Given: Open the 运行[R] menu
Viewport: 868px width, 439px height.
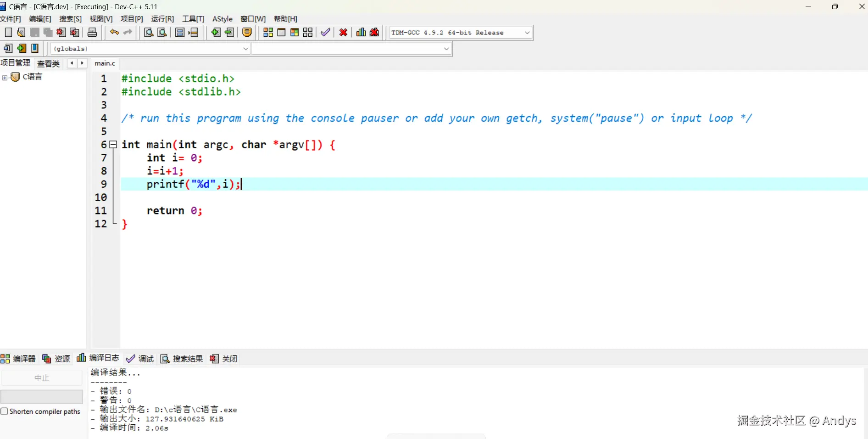Looking at the screenshot, I should 162,19.
